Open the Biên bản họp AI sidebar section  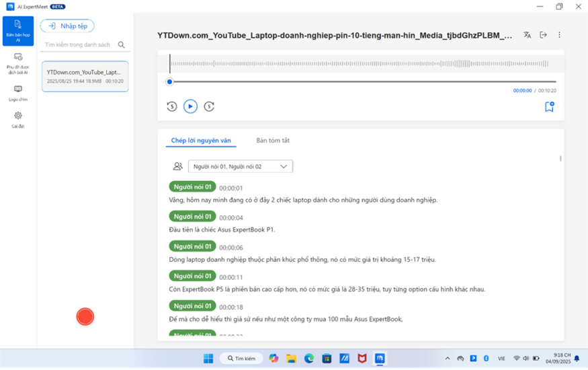pos(17,31)
